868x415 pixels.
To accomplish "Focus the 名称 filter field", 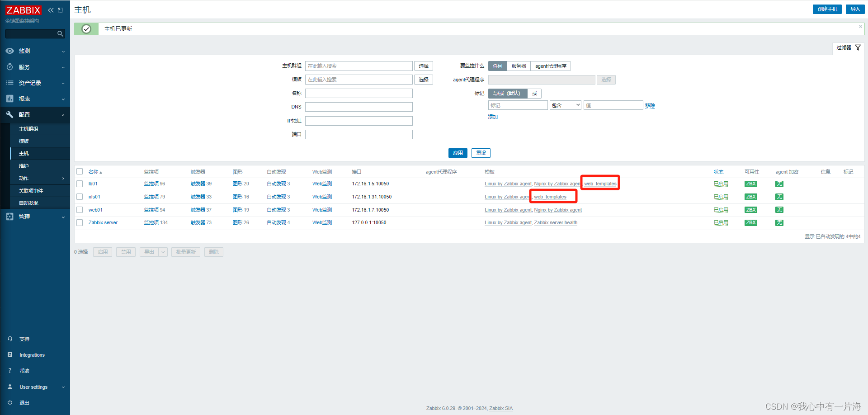I will pos(359,93).
